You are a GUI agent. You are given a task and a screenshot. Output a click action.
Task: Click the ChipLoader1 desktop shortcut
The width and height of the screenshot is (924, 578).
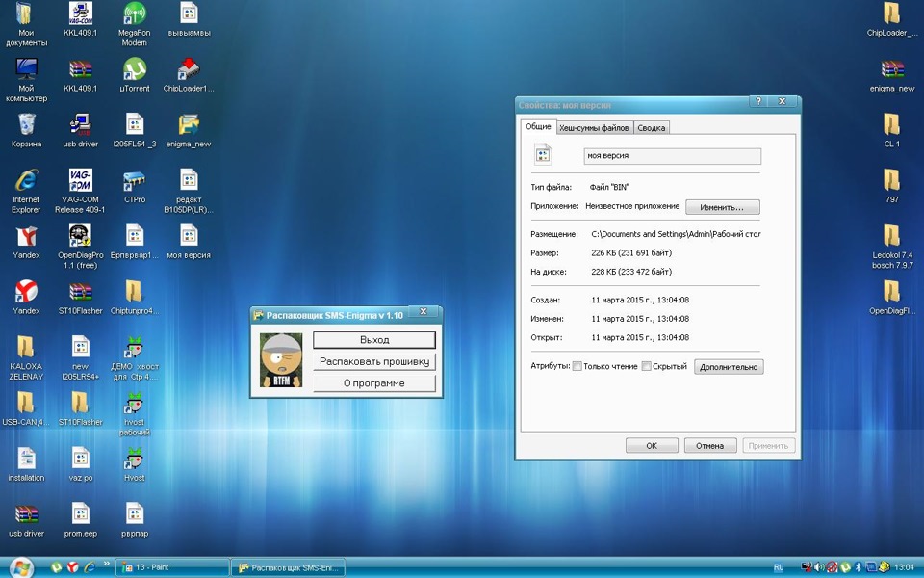point(189,69)
